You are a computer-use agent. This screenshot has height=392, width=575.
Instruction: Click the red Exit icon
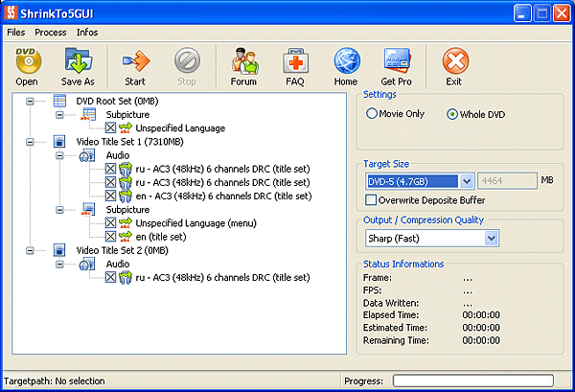click(455, 60)
